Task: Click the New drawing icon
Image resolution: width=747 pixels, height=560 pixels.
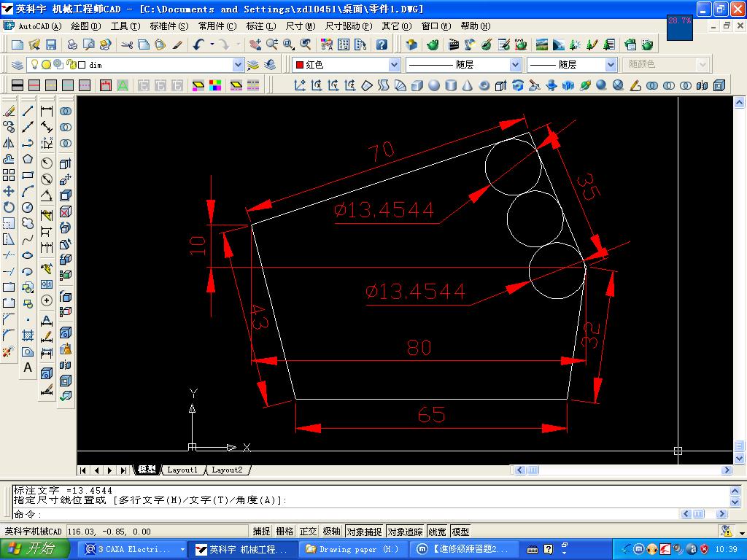Action: click(18, 44)
